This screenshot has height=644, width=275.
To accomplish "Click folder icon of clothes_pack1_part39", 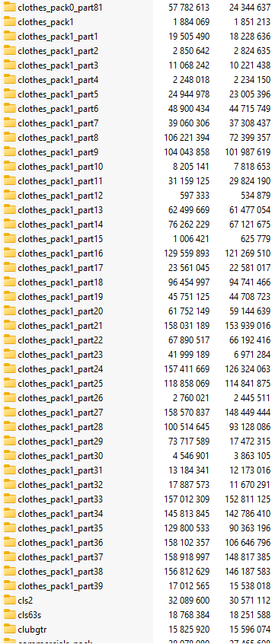I will click(x=9, y=585).
